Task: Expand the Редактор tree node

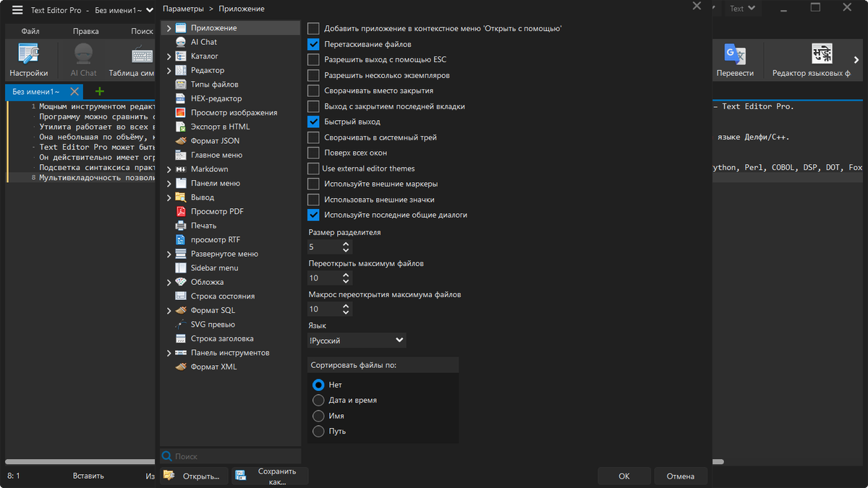Action: pos(169,70)
